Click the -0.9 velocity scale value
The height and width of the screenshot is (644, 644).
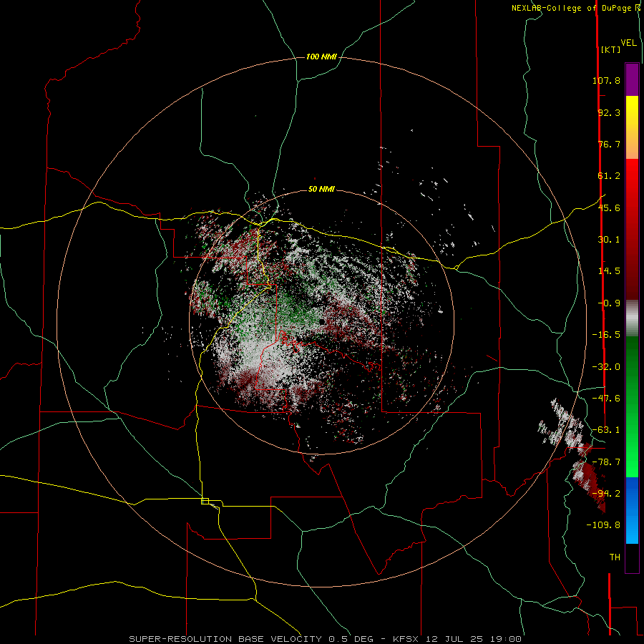[x=609, y=303]
